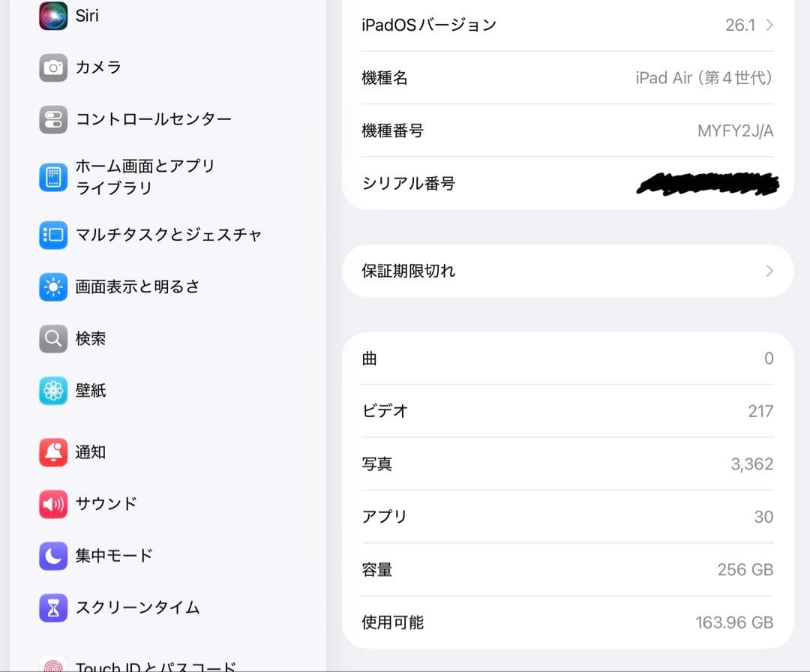The height and width of the screenshot is (672, 810).
Task: Select the 集中モード moon icon
Action: click(x=52, y=556)
